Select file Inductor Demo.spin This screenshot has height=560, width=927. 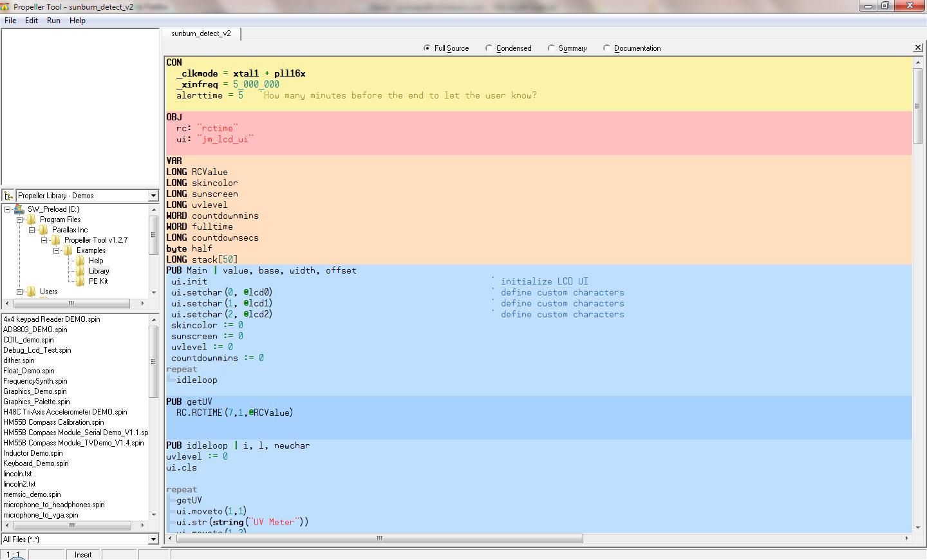(33, 453)
